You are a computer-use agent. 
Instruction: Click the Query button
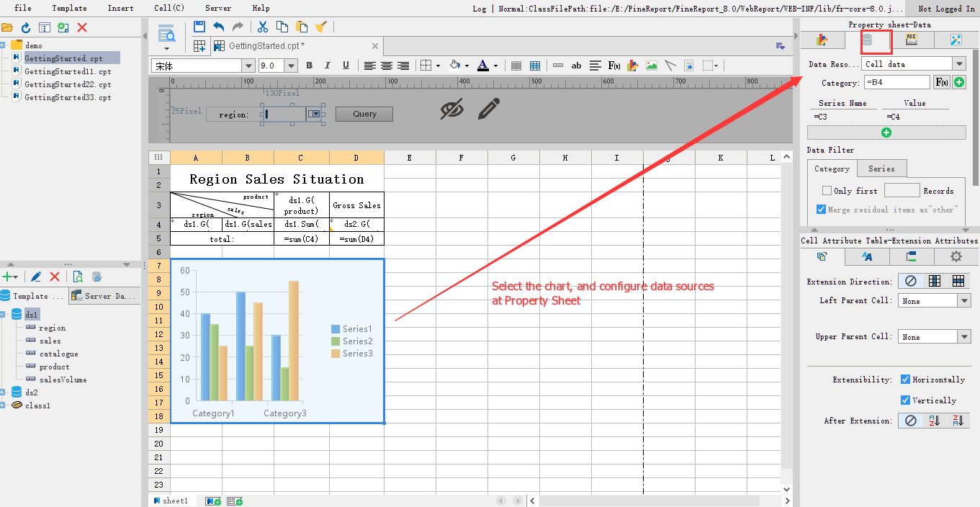[364, 114]
